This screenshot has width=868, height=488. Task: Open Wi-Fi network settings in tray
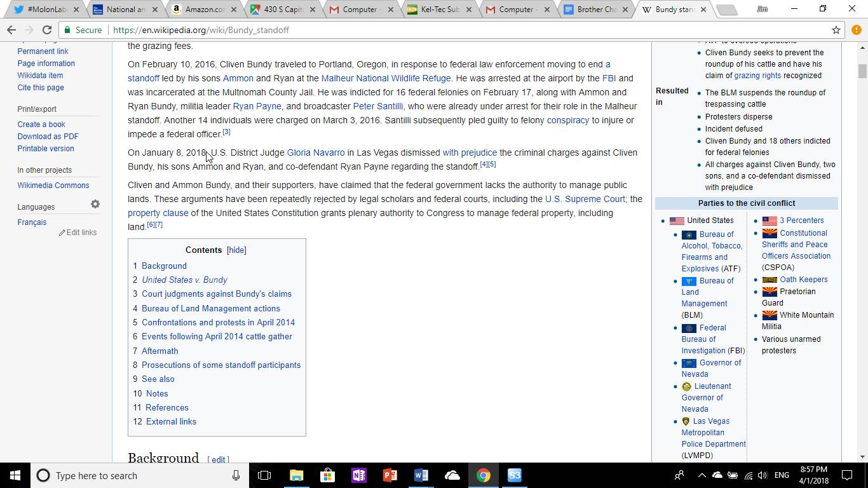[x=748, y=475]
